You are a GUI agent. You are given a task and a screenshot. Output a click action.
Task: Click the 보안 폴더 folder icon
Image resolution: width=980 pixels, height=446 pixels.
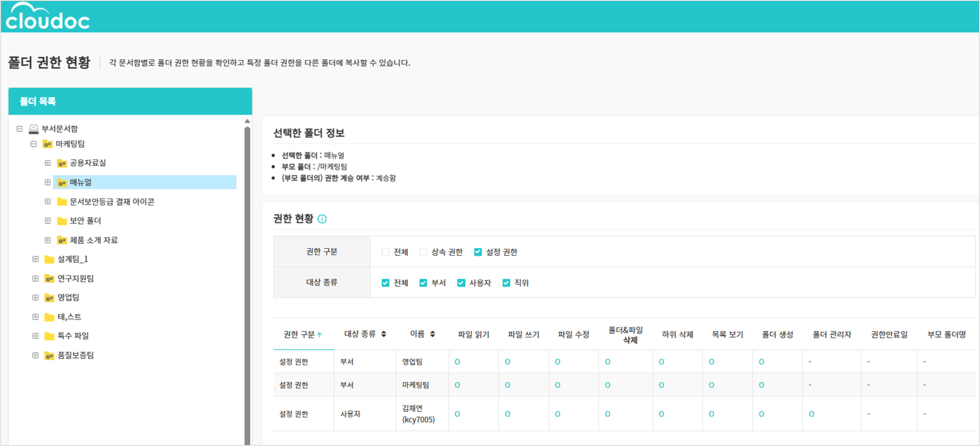62,221
